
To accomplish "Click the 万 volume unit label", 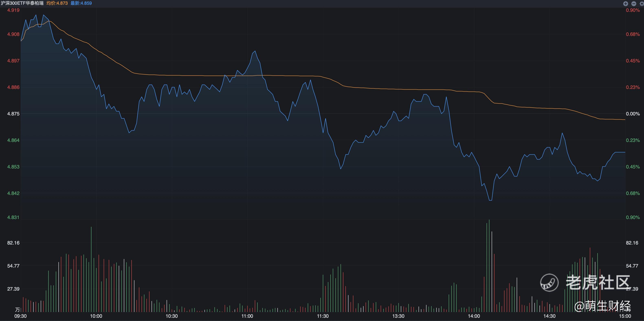I will pos(17,310).
